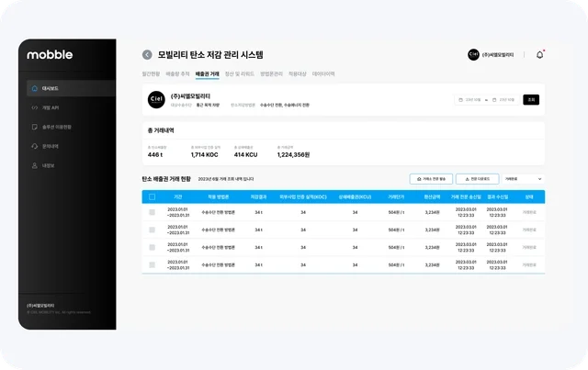
Task: Click the second row's 3,234원 amount cell
Action: point(432,230)
